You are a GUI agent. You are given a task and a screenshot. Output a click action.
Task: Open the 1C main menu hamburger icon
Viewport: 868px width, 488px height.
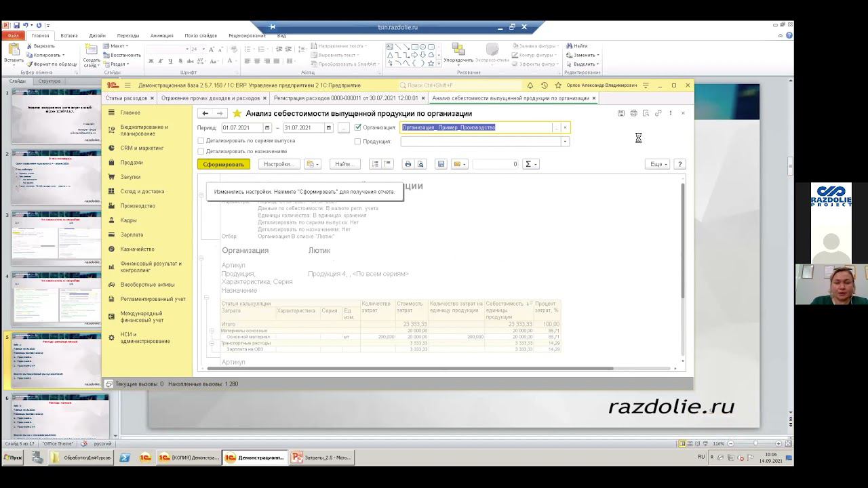127,85
